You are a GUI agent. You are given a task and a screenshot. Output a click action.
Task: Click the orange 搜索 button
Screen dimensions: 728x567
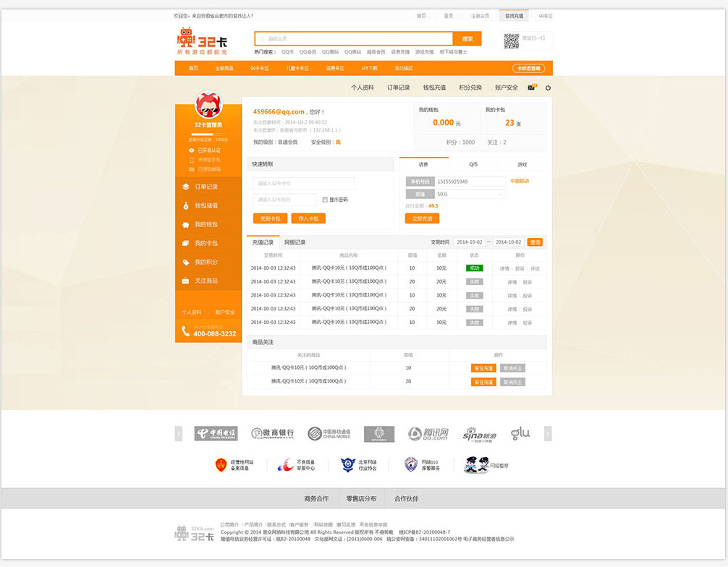click(x=467, y=38)
